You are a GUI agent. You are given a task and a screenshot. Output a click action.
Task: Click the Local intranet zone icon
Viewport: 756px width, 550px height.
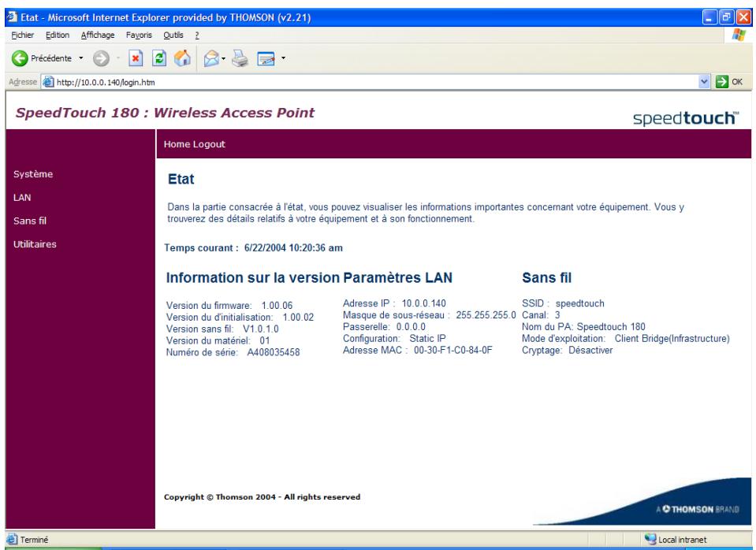click(650, 540)
